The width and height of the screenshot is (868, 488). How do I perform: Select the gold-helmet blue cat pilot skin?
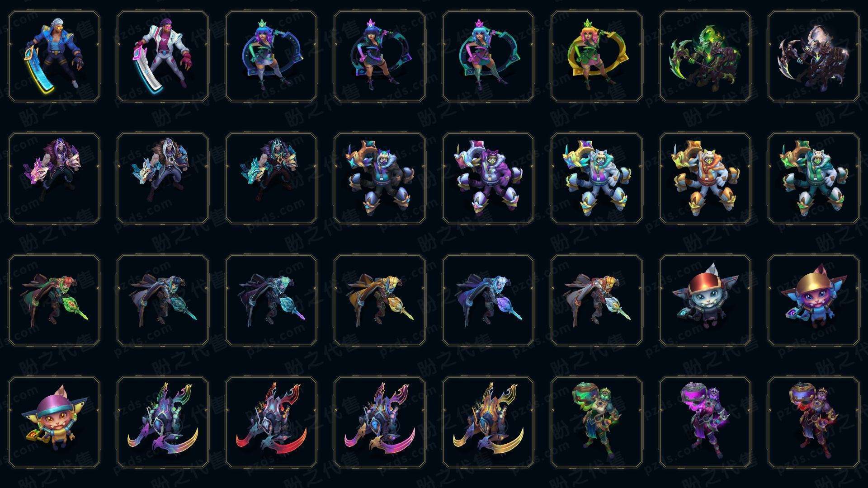pyautogui.click(x=814, y=300)
